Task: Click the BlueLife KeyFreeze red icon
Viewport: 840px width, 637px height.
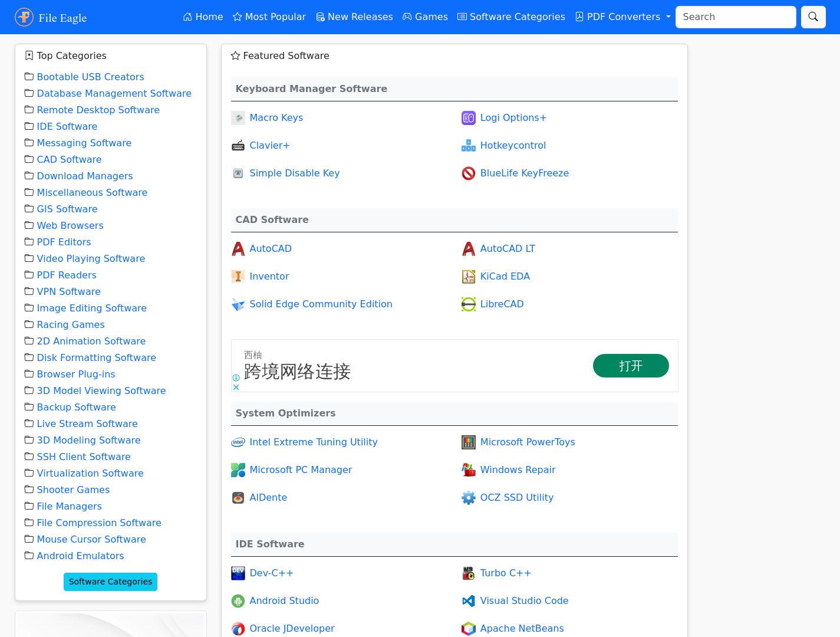Action: (469, 173)
